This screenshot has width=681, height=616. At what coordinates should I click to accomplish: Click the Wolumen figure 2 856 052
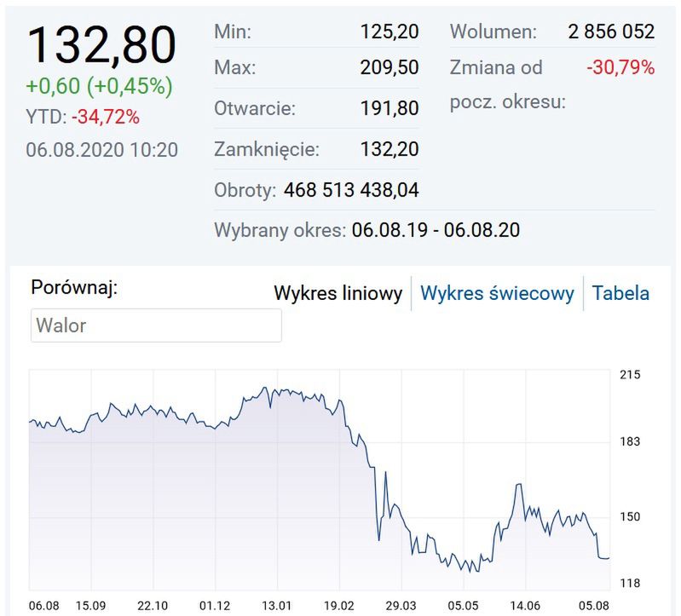click(611, 32)
